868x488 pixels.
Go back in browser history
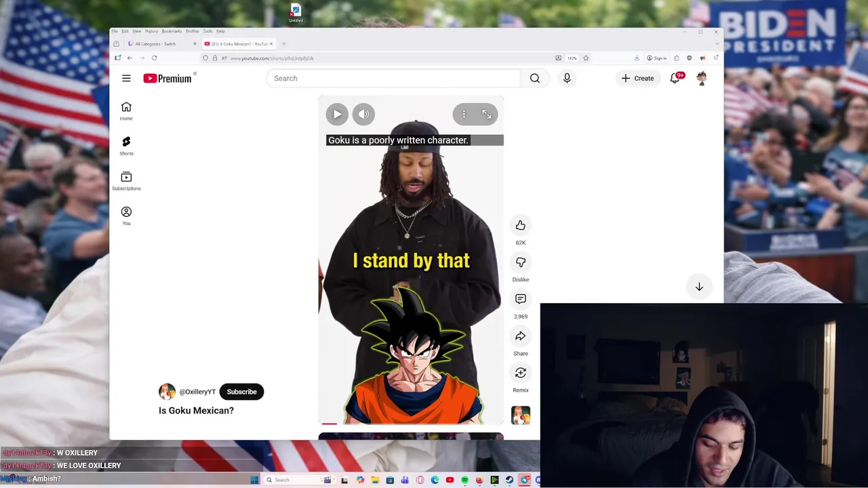coord(130,58)
